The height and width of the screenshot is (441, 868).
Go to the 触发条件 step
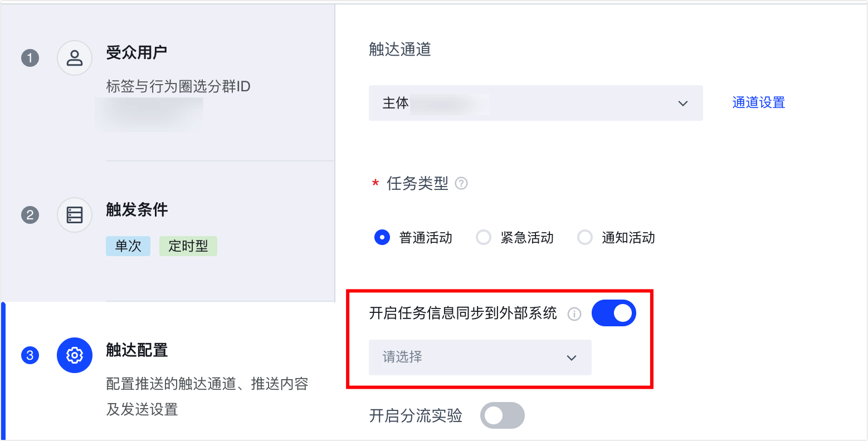click(137, 210)
